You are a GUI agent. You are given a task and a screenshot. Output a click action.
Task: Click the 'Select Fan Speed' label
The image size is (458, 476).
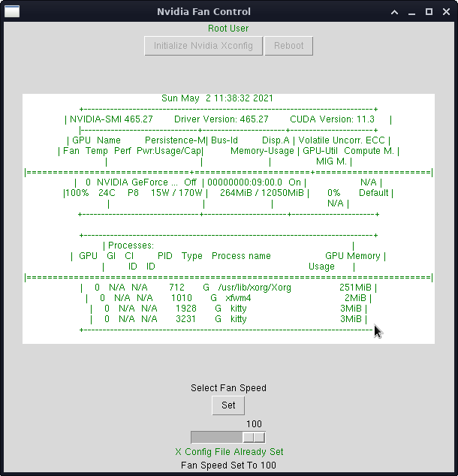[228, 388]
